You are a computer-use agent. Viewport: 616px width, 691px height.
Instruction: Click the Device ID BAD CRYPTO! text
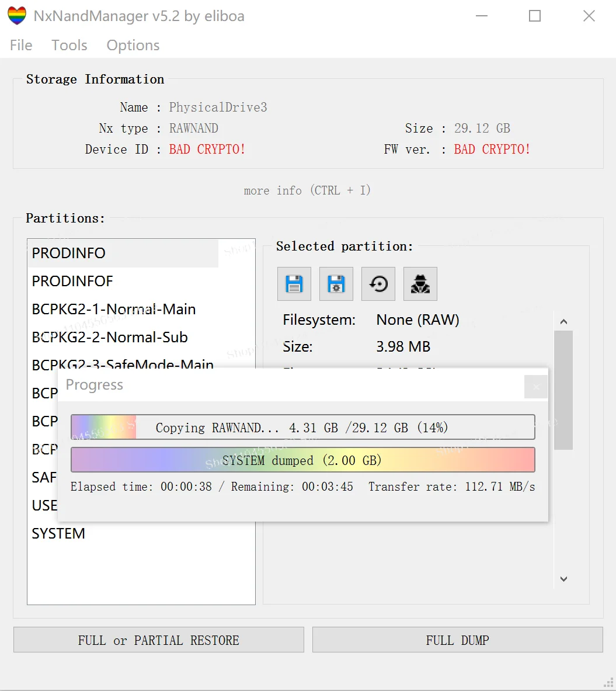[207, 150]
